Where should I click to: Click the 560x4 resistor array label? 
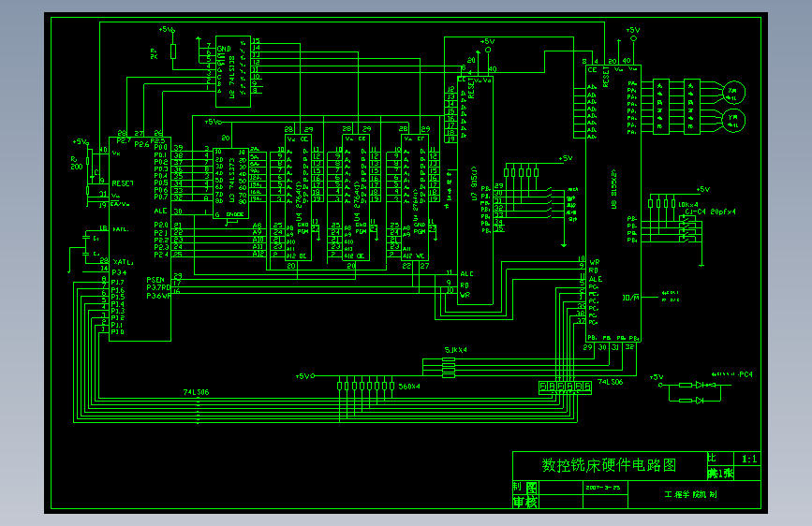pyautogui.click(x=409, y=387)
